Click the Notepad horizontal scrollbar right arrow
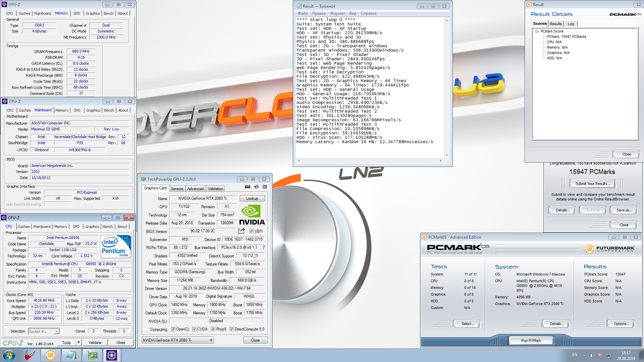Viewport: 644px width, 362px height. pyautogui.click(x=441, y=161)
